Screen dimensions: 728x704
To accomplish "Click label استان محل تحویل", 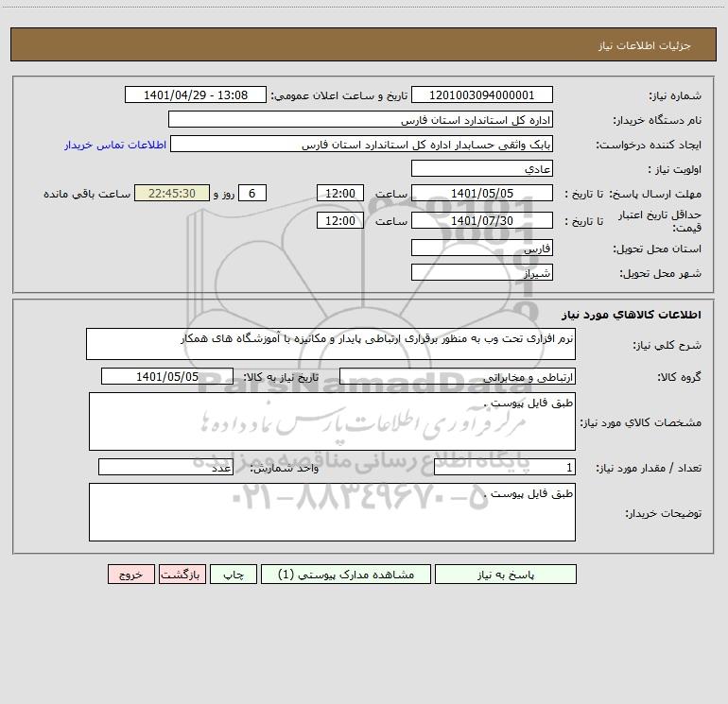I will click(x=657, y=249).
